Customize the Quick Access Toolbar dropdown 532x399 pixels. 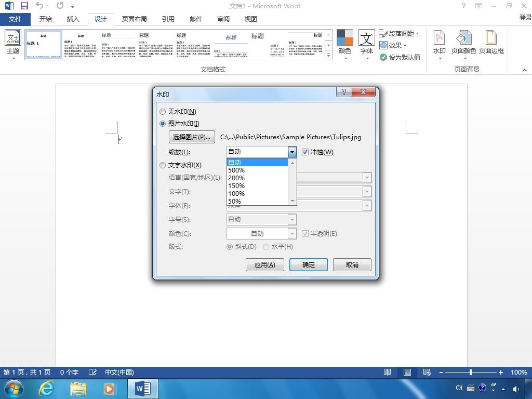[72, 6]
